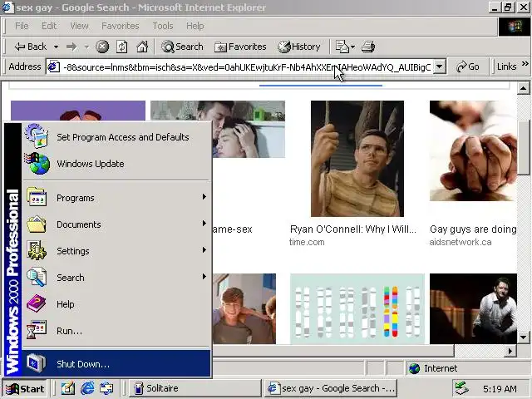Image resolution: width=532 pixels, height=399 pixels.
Task: Click the vertical scrollbar up arrow
Action: pos(523,89)
